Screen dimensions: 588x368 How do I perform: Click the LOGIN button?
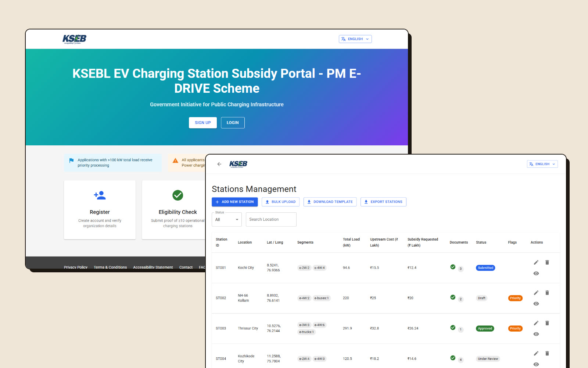233,123
